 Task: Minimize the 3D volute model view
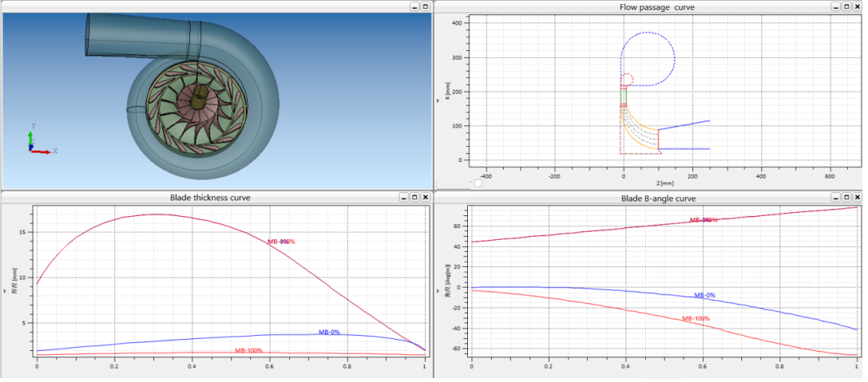(x=414, y=6)
